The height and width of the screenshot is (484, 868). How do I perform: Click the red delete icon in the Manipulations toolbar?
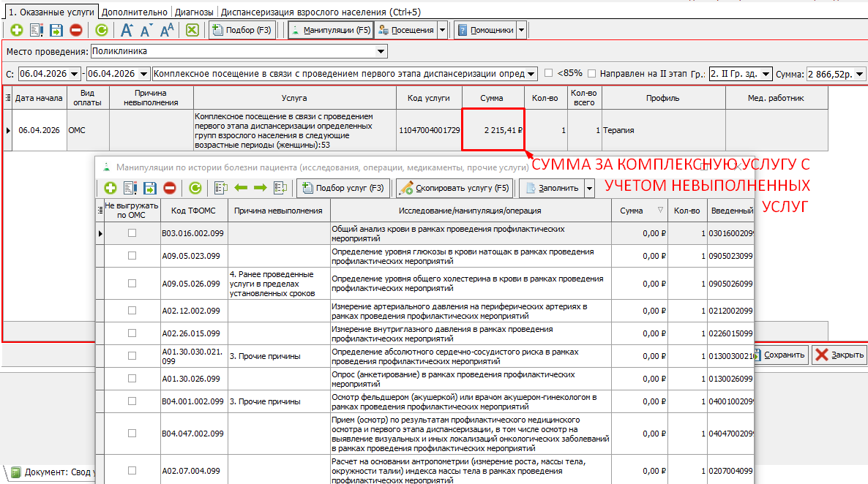169,189
